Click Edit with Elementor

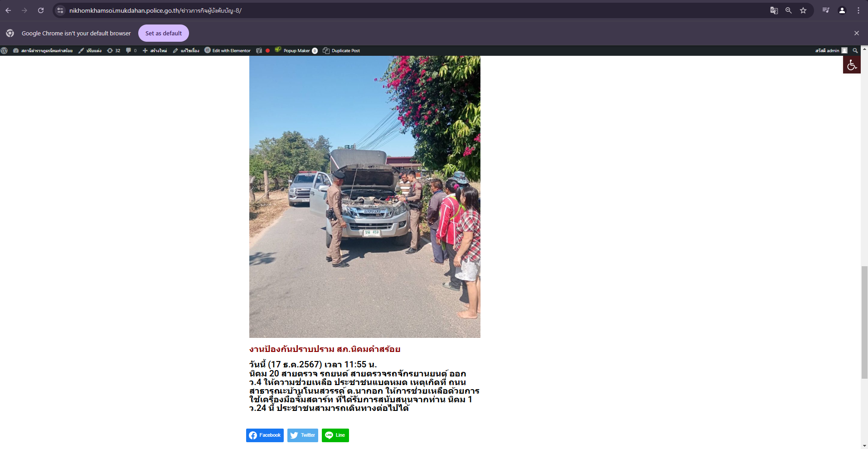point(228,51)
